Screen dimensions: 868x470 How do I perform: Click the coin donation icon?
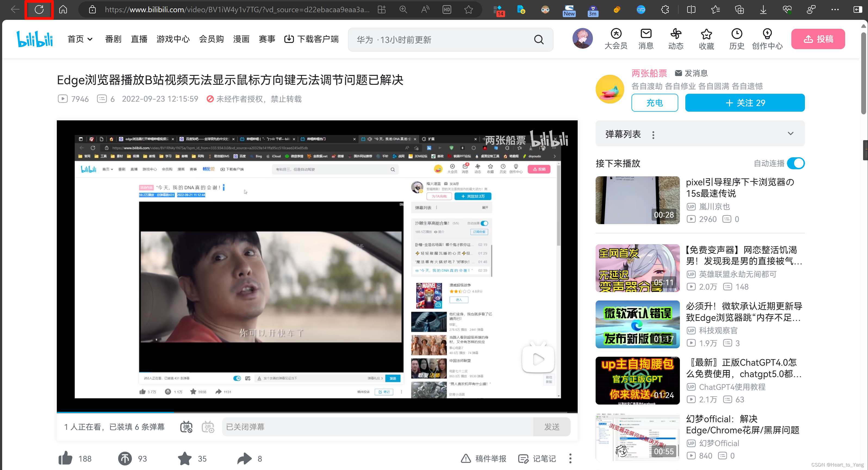pyautogui.click(x=125, y=458)
